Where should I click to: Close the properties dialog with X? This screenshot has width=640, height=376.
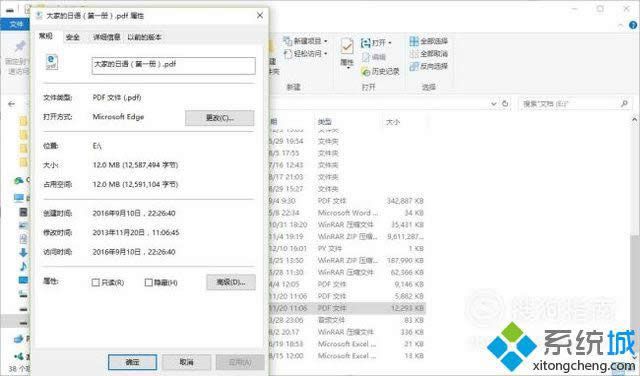tap(260, 16)
